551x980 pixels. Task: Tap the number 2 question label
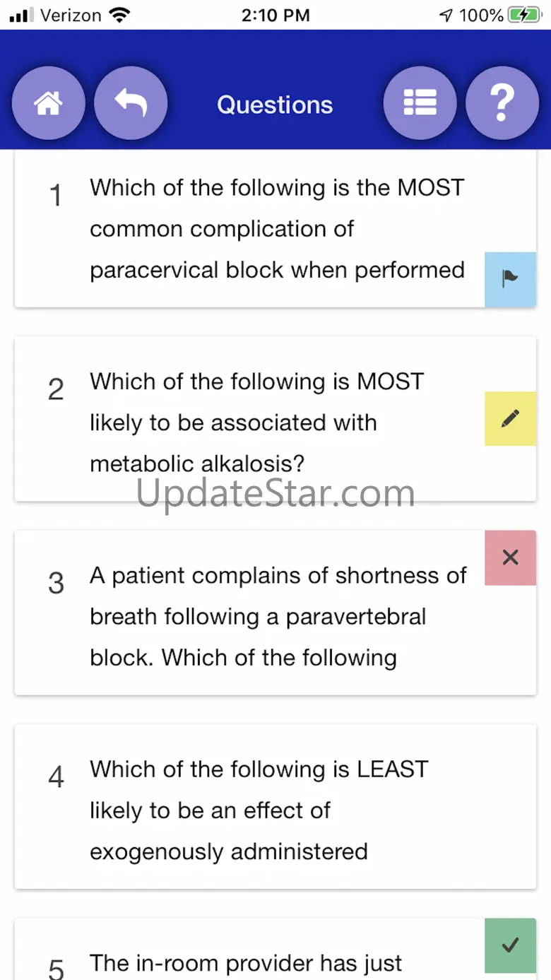[56, 390]
